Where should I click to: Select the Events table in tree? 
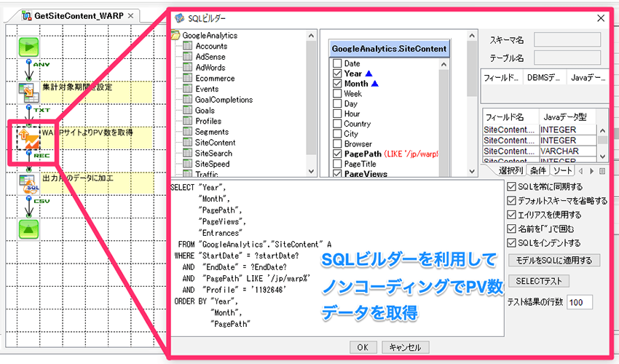coord(207,89)
